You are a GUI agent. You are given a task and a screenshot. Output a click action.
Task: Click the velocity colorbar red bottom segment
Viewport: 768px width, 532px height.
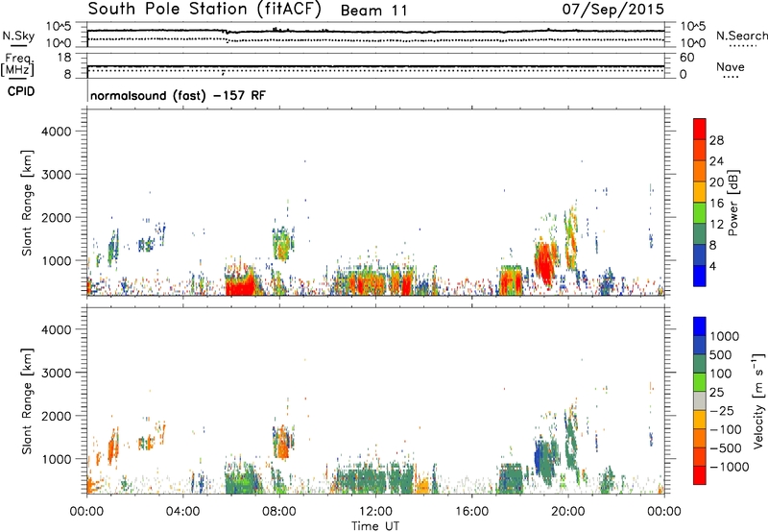coord(700,475)
